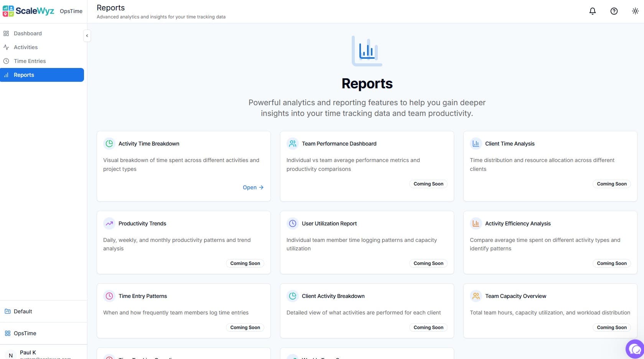Collapse the sidebar with the chevron
Image resolution: width=644 pixels, height=359 pixels.
tap(87, 36)
